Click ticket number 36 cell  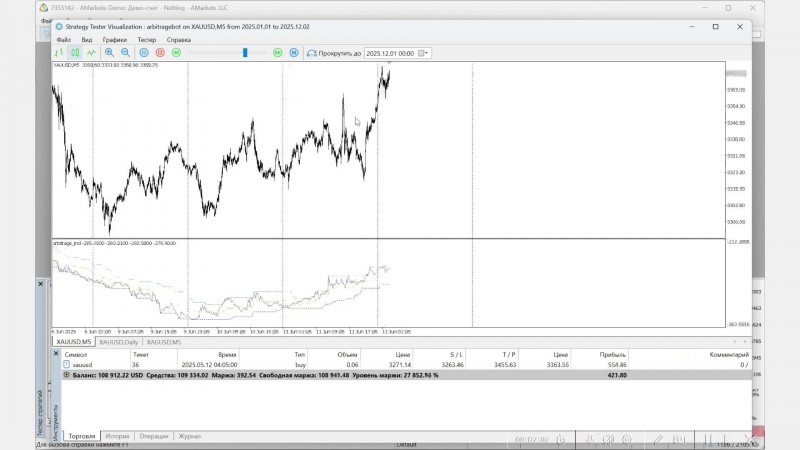click(136, 365)
